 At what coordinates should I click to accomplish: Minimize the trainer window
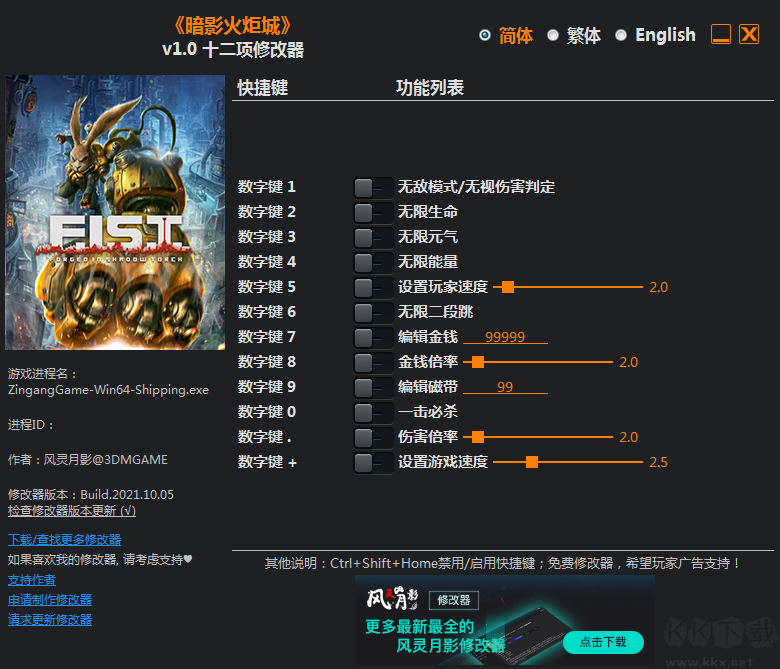[x=721, y=35]
